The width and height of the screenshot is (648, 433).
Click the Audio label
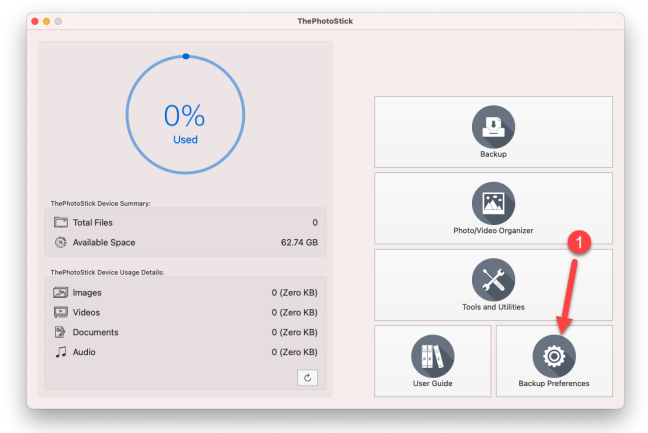pos(84,352)
